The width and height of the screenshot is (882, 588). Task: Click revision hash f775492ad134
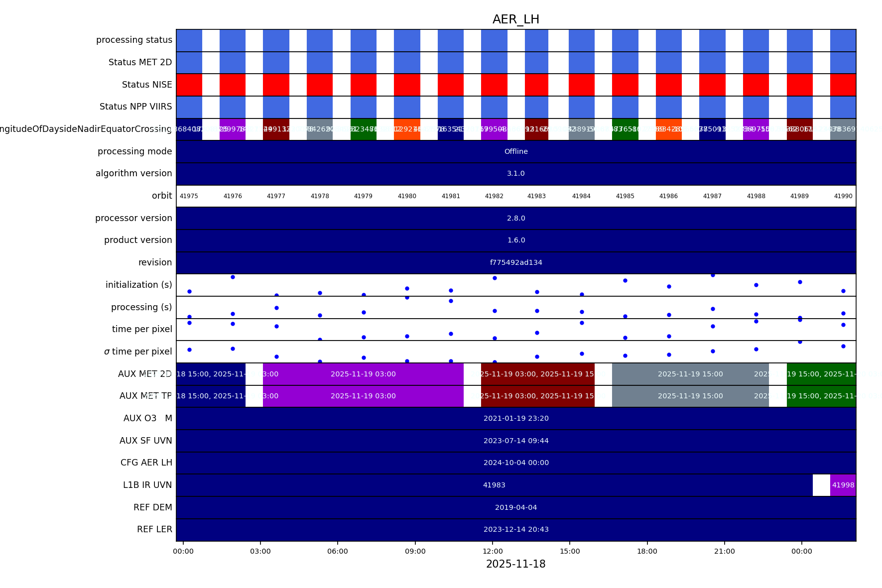click(515, 262)
